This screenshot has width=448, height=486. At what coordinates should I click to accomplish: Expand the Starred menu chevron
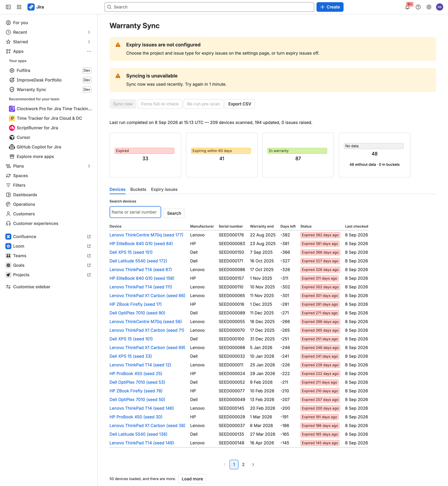point(89,42)
